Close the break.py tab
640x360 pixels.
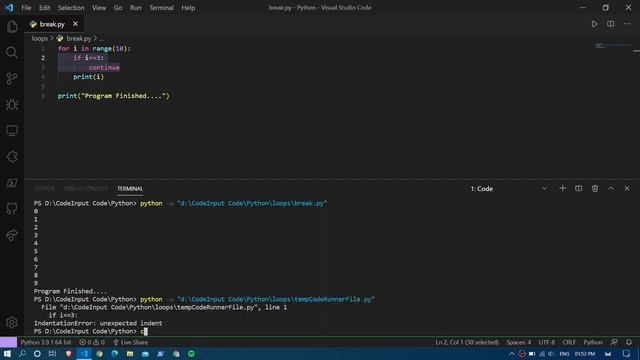coord(76,24)
